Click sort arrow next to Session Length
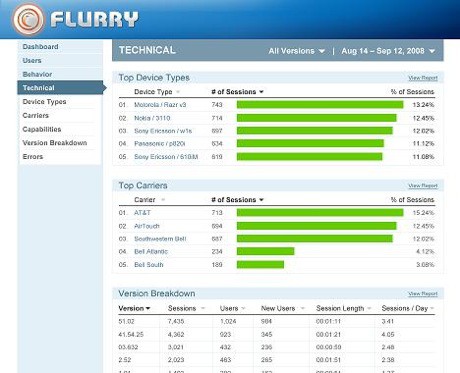 (x=369, y=308)
